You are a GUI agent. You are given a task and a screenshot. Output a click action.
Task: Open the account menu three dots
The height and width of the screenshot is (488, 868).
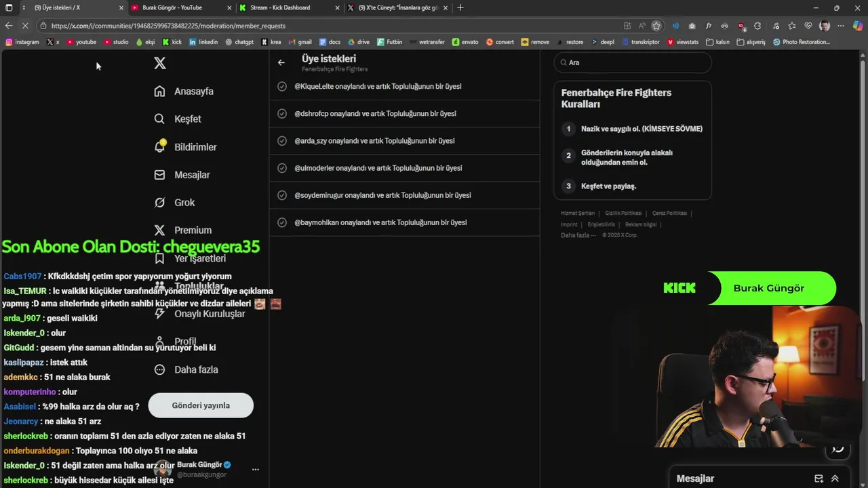click(x=255, y=470)
